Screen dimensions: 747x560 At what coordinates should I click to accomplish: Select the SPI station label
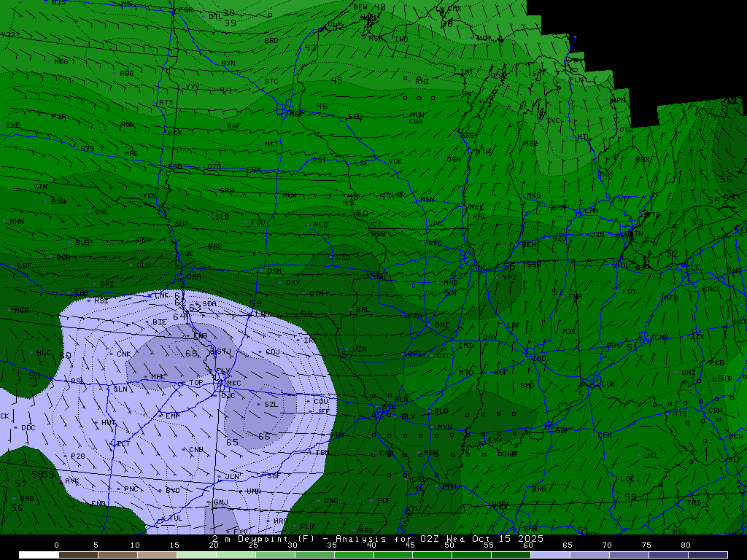[x=414, y=354]
